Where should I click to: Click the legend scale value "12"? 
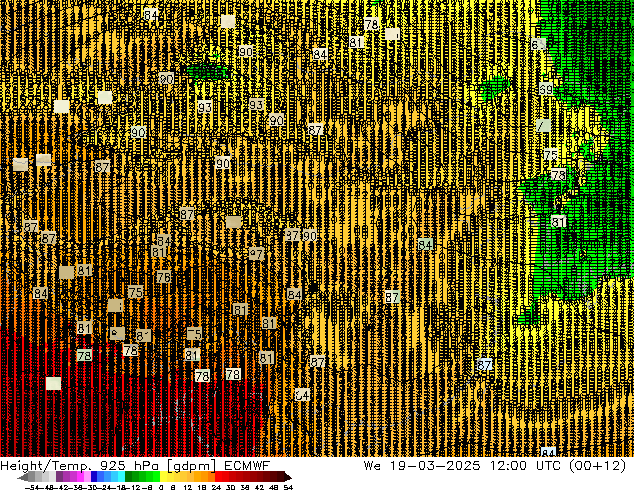188,487
